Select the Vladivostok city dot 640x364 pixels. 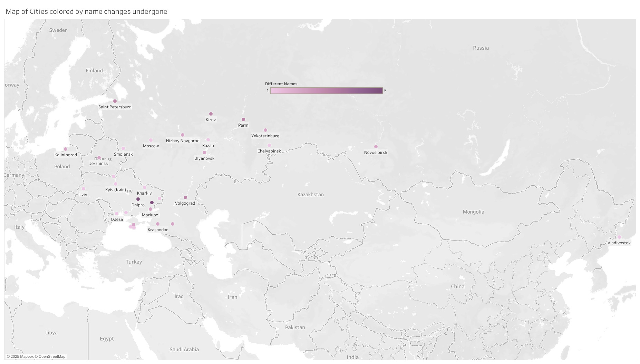pos(619,237)
